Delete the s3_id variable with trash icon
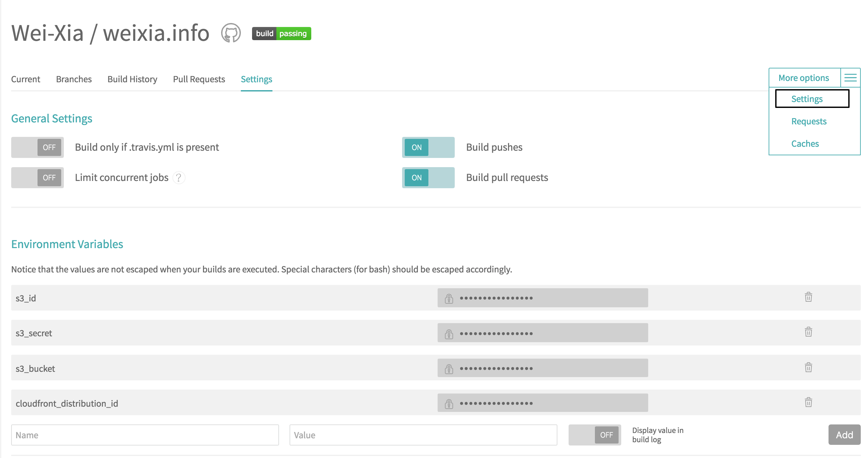This screenshot has height=458, width=868. click(808, 297)
